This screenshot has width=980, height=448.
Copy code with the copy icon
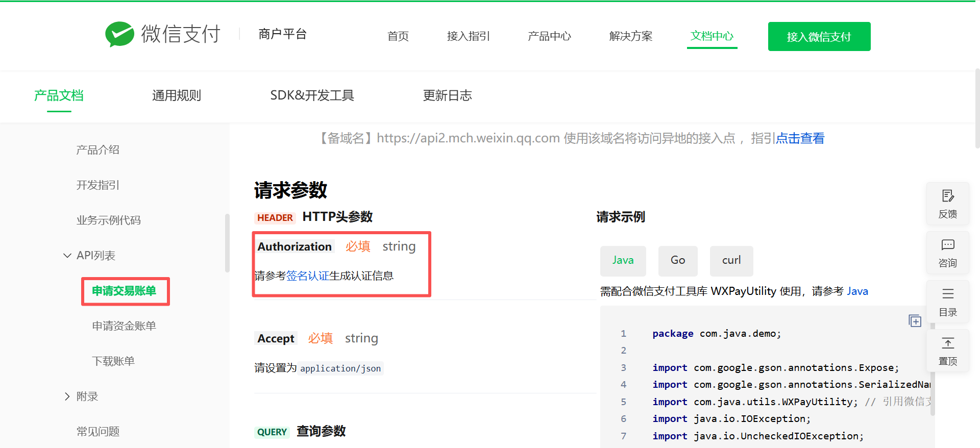[x=915, y=320]
